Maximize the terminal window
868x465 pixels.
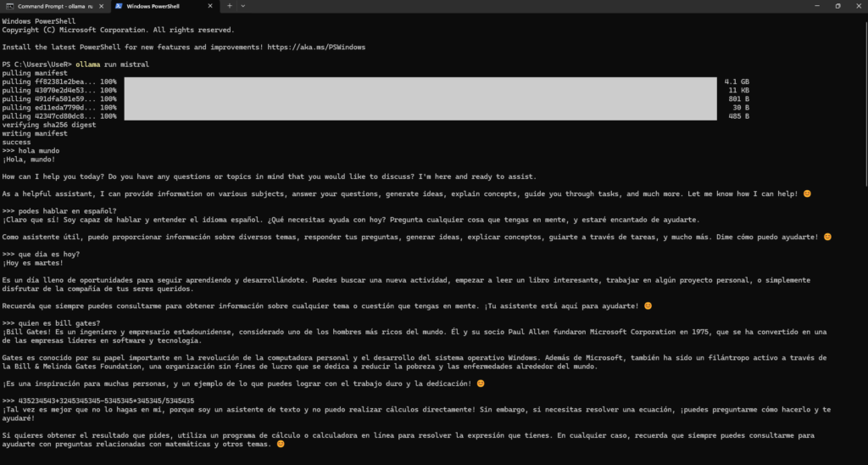pos(837,6)
